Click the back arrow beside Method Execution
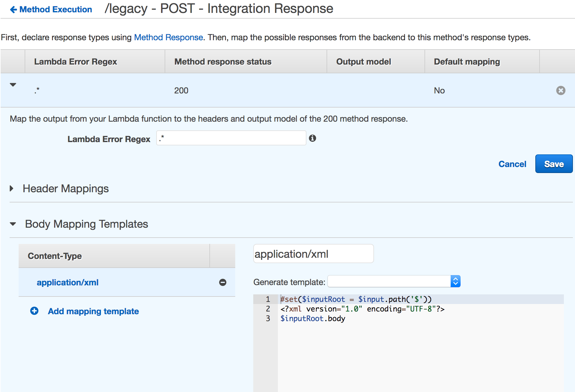The height and width of the screenshot is (392, 575). (13, 10)
